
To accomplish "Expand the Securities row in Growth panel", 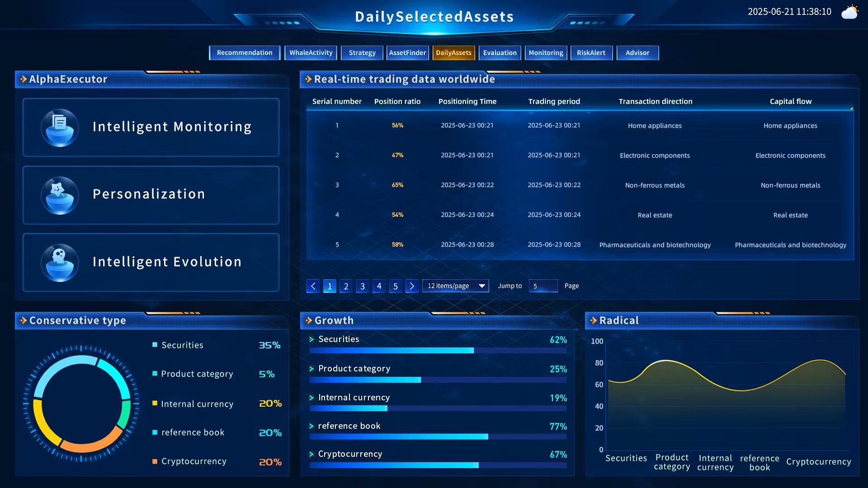I will tap(311, 339).
